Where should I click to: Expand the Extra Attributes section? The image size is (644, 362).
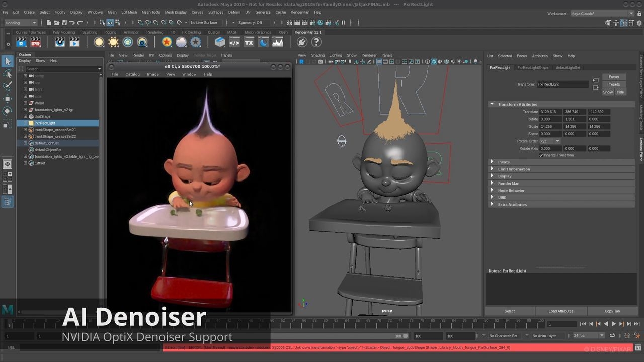[x=561, y=205]
